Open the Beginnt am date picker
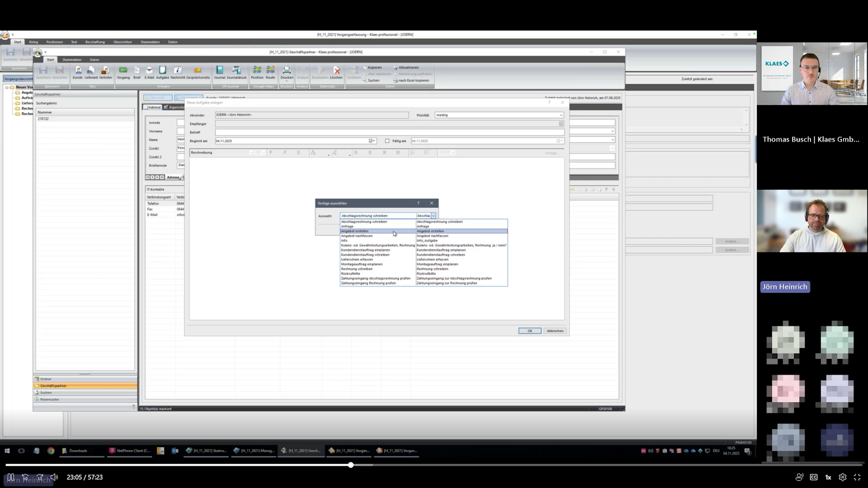868x488 pixels. coord(372,141)
